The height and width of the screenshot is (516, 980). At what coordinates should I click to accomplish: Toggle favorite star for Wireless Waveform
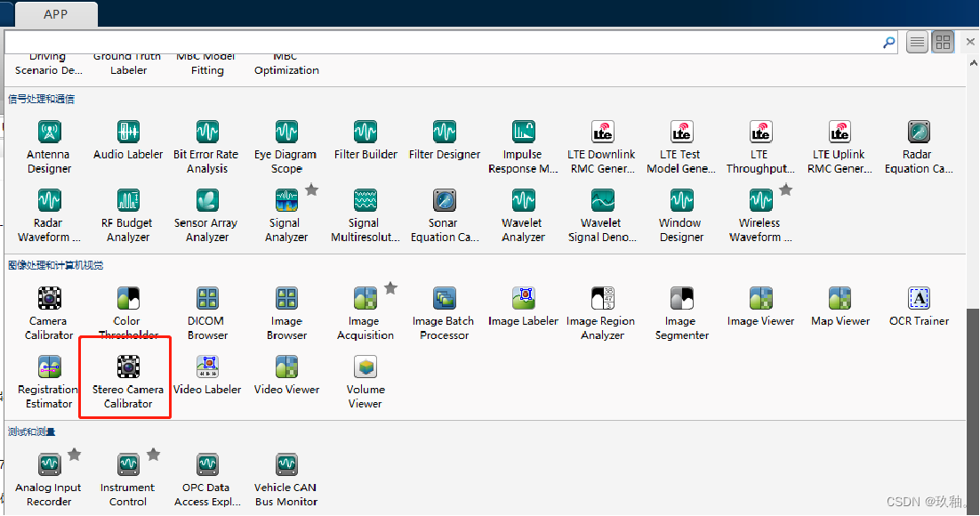(x=785, y=189)
